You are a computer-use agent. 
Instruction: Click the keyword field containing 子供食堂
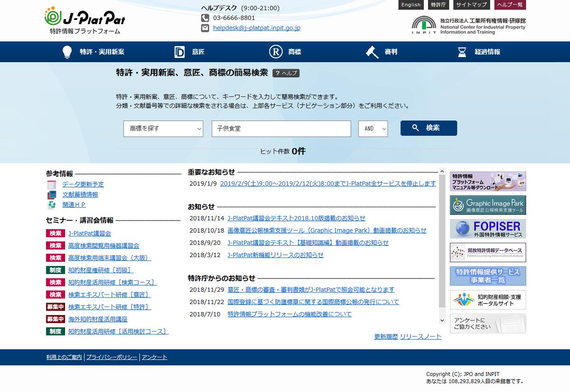pos(281,128)
